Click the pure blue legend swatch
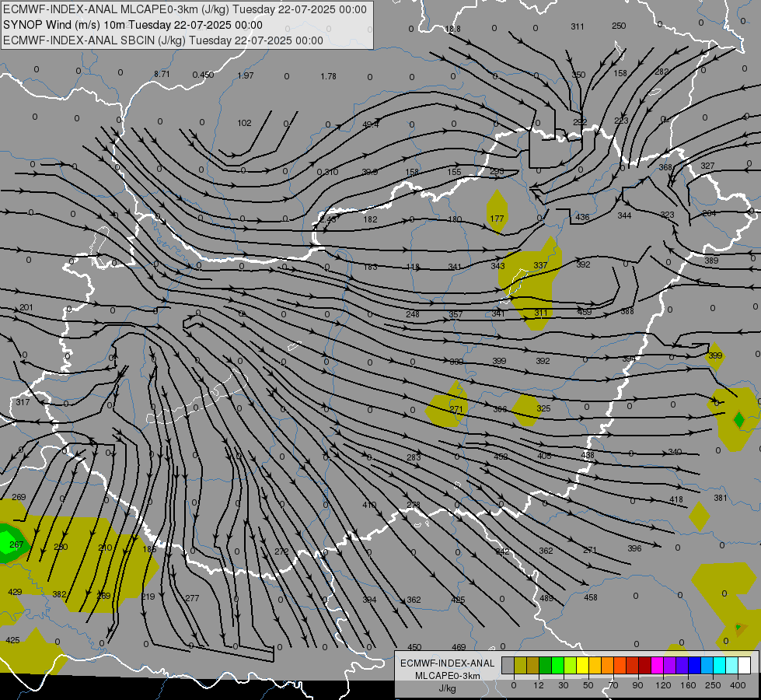Viewport: 761px width, 700px height. [x=694, y=666]
